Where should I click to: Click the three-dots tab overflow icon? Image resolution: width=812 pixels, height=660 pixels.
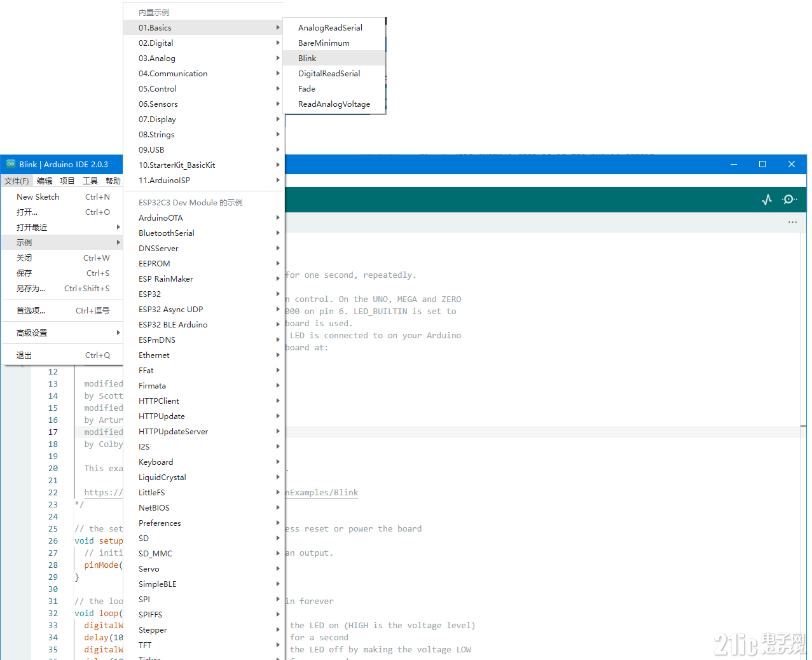792,222
